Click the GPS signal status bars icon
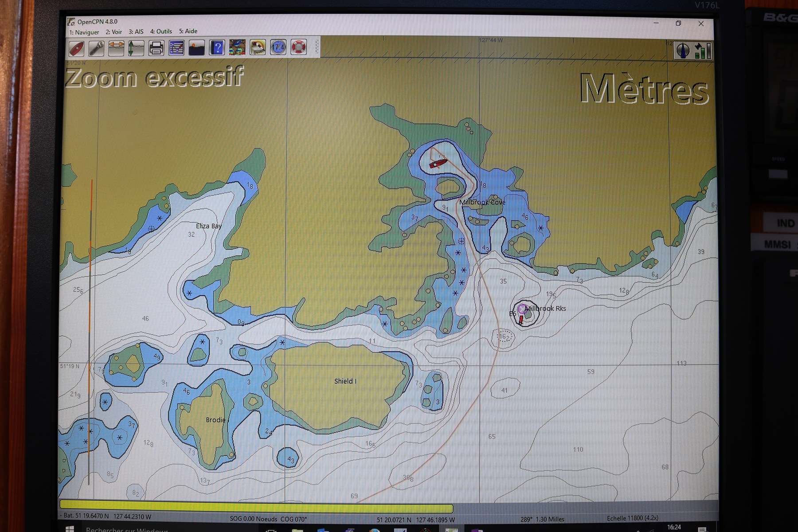Screen dimensions: 798x532 703,51
